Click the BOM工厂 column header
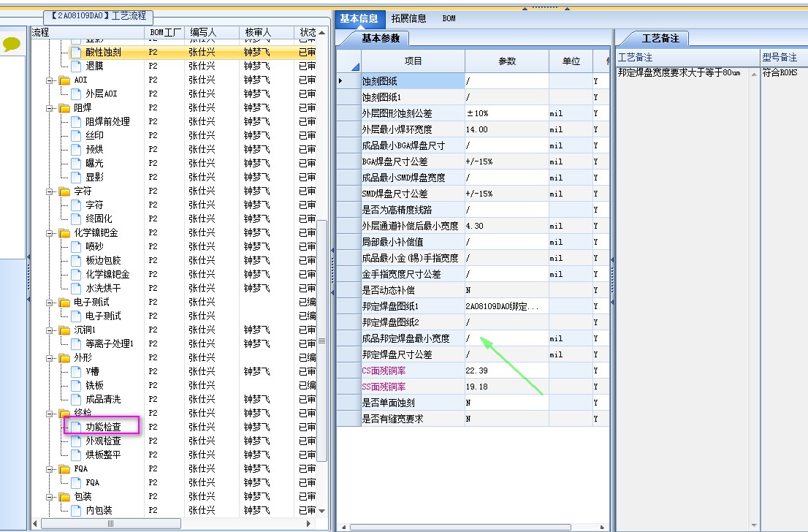The width and height of the screenshot is (808, 532). tap(164, 32)
